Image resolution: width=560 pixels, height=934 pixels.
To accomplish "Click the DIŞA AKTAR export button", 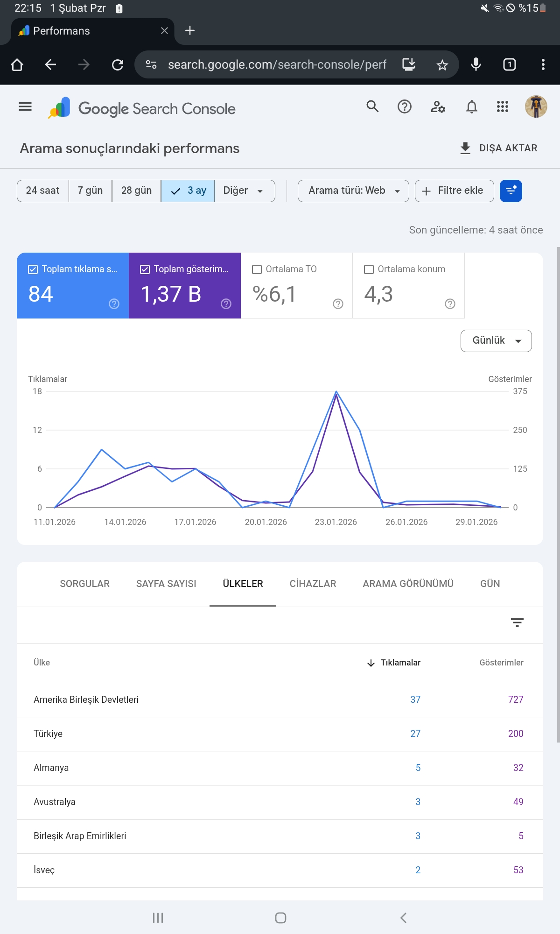I will [x=498, y=148].
